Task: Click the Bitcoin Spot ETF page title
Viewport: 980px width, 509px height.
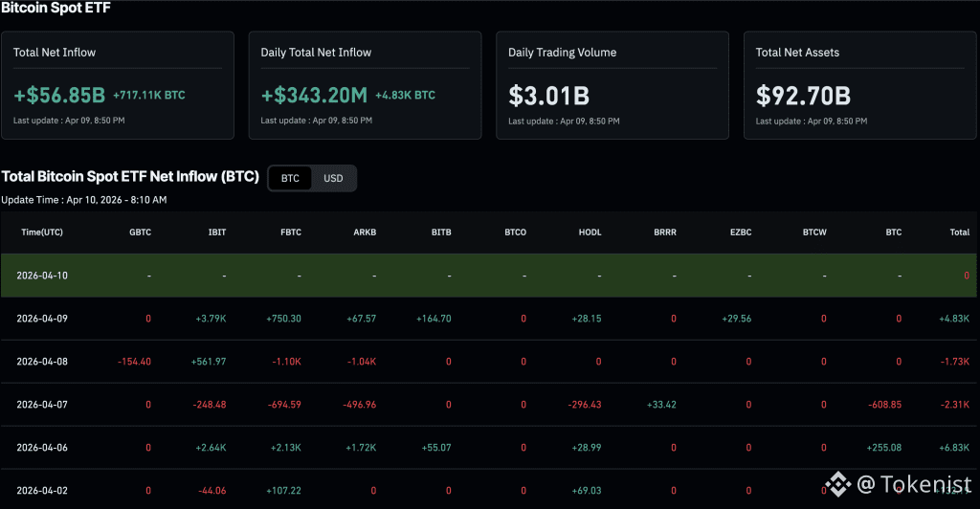Action: 55,7
